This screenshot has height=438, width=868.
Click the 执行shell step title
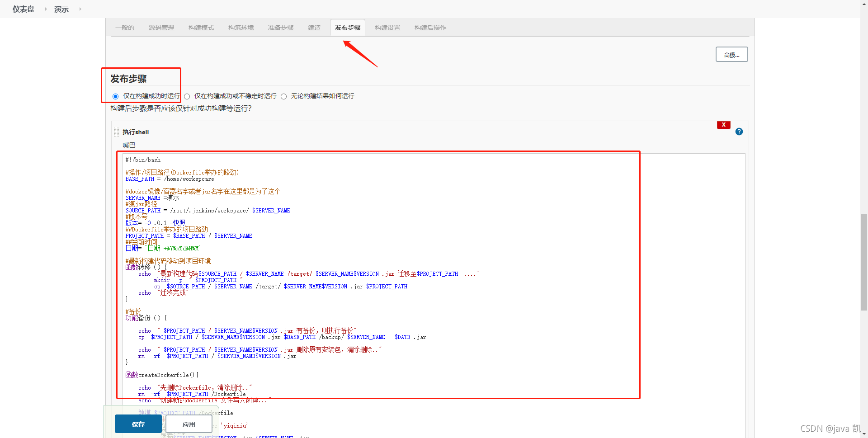[x=136, y=132]
